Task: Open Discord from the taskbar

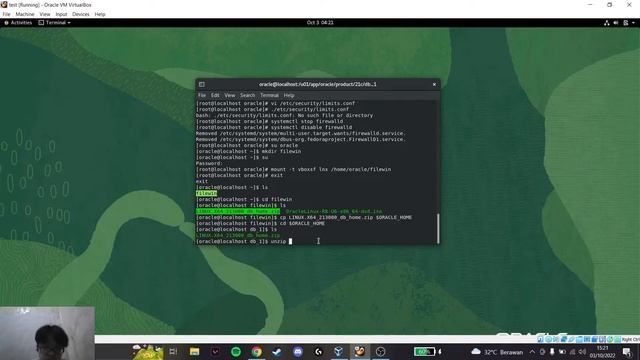Action: (298, 351)
